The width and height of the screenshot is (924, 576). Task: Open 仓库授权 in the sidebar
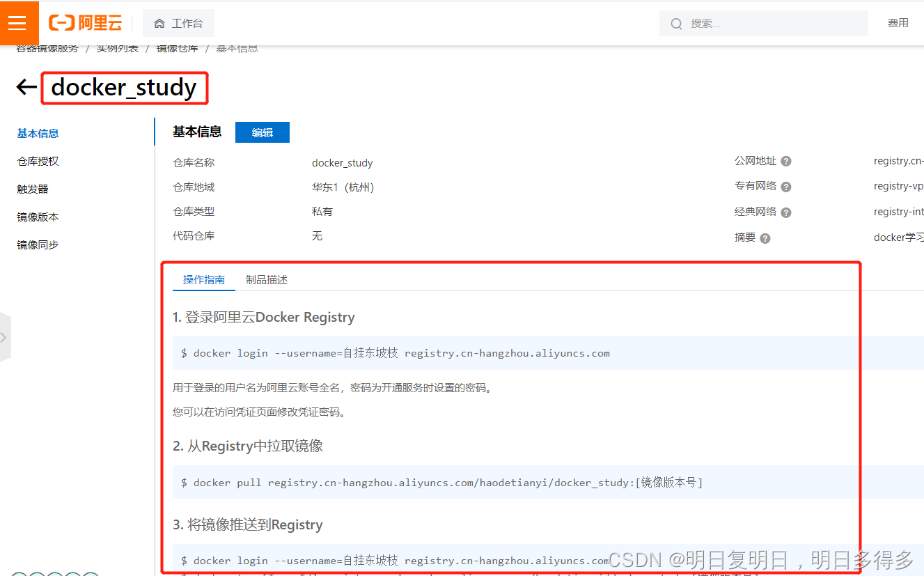[38, 161]
